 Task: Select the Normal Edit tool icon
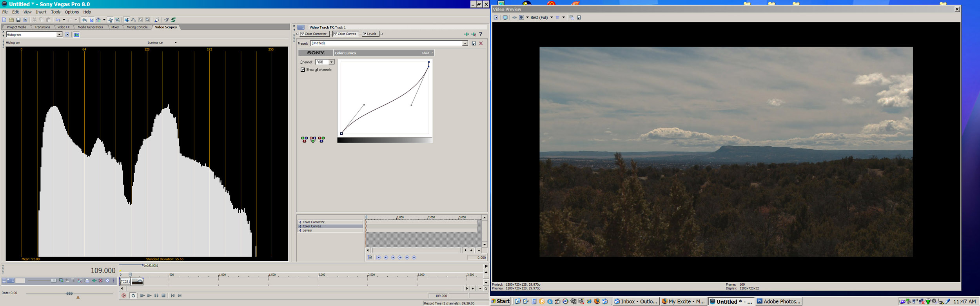(x=127, y=20)
